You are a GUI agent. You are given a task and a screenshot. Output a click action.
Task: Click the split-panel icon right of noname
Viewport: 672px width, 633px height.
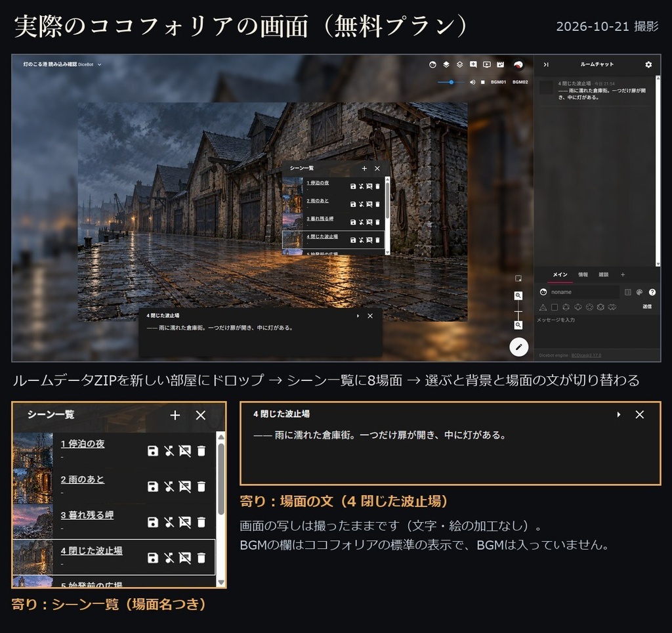(x=628, y=292)
